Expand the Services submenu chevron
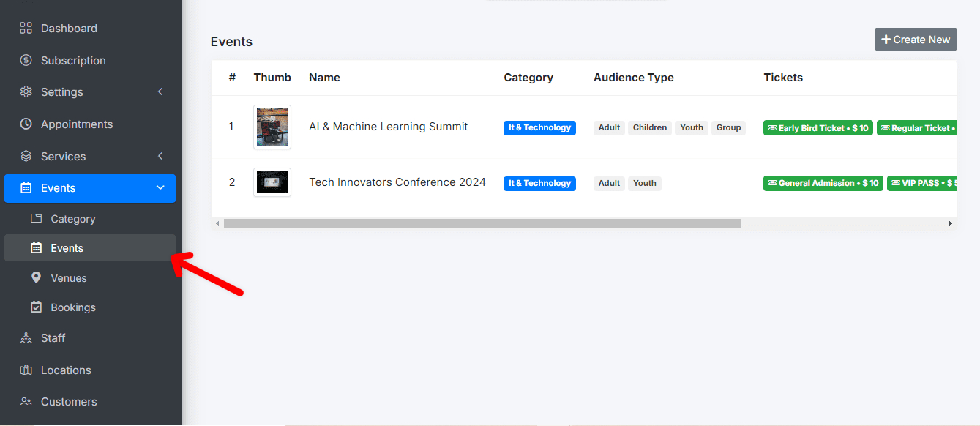This screenshot has height=426, width=980. (160, 156)
